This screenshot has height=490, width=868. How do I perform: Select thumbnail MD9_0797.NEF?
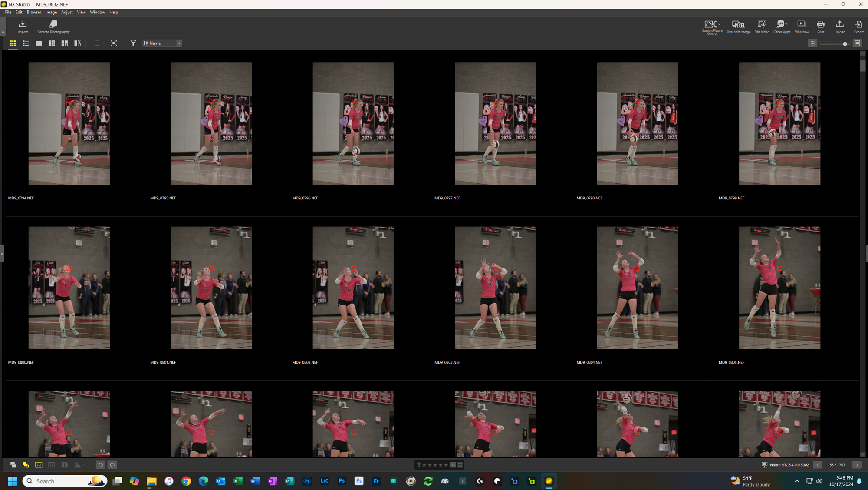tap(495, 123)
